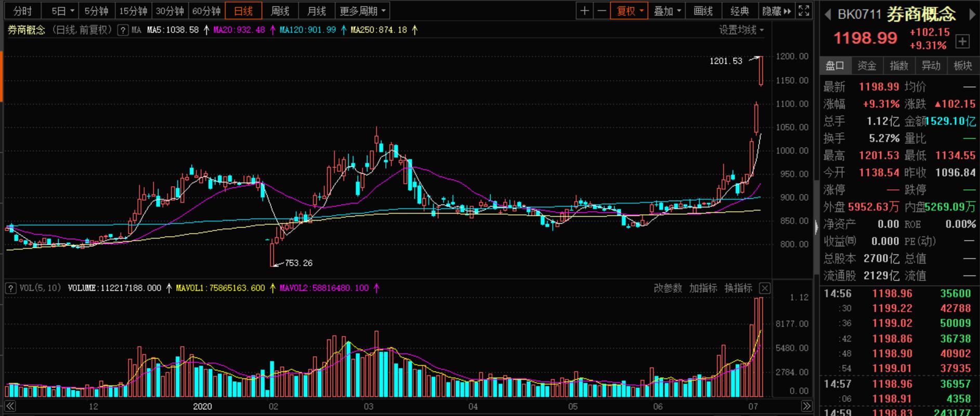Click 换指标 to change indicator
This screenshot has width=980, height=416.
pyautogui.click(x=738, y=288)
